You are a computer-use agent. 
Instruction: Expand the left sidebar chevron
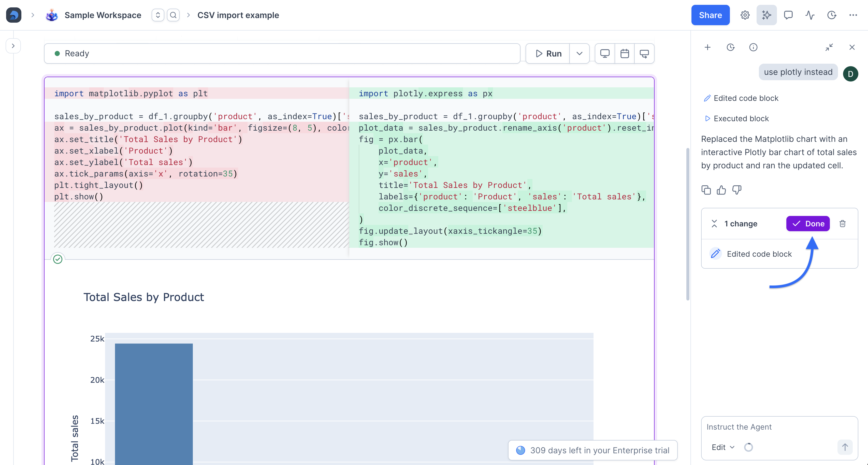click(13, 46)
